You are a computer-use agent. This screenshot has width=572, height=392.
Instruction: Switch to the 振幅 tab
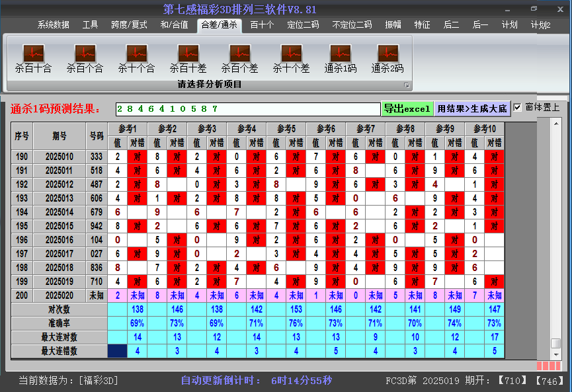[393, 25]
